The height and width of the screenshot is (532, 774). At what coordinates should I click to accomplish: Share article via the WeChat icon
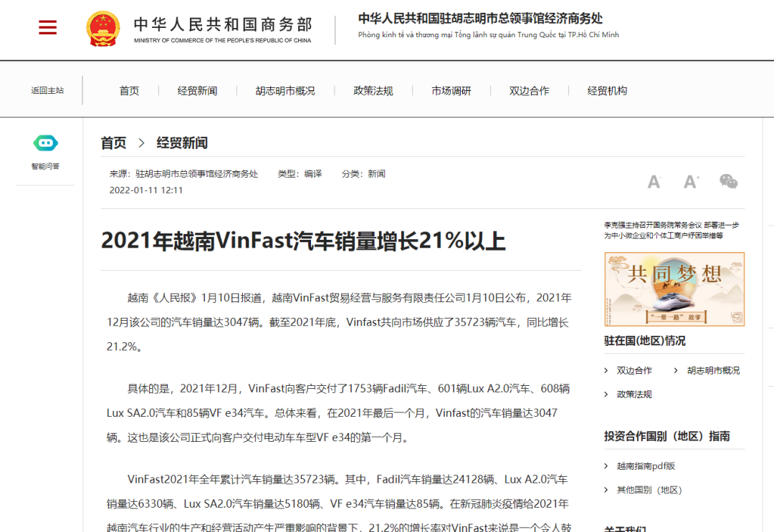(729, 181)
